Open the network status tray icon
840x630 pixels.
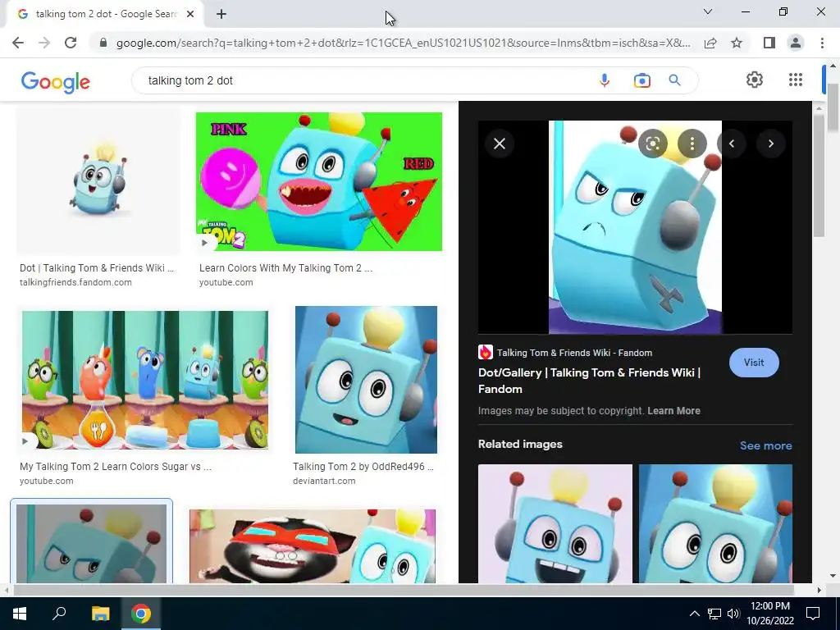pos(714,614)
